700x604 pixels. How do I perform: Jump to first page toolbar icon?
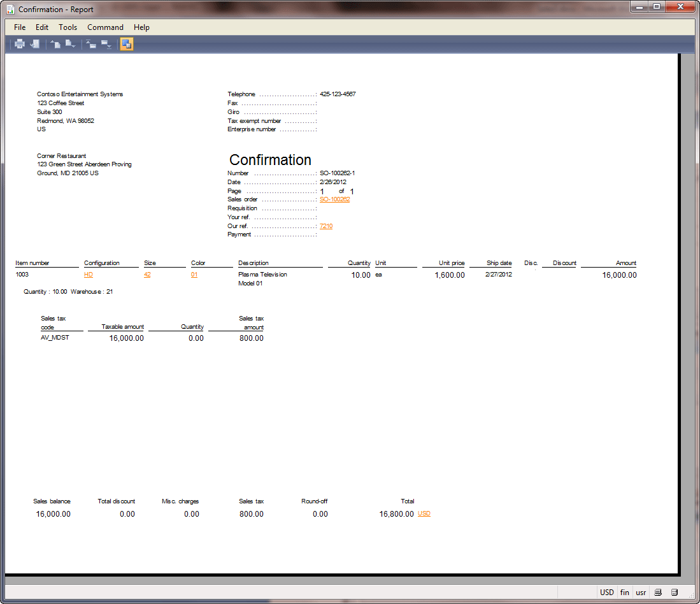point(91,44)
